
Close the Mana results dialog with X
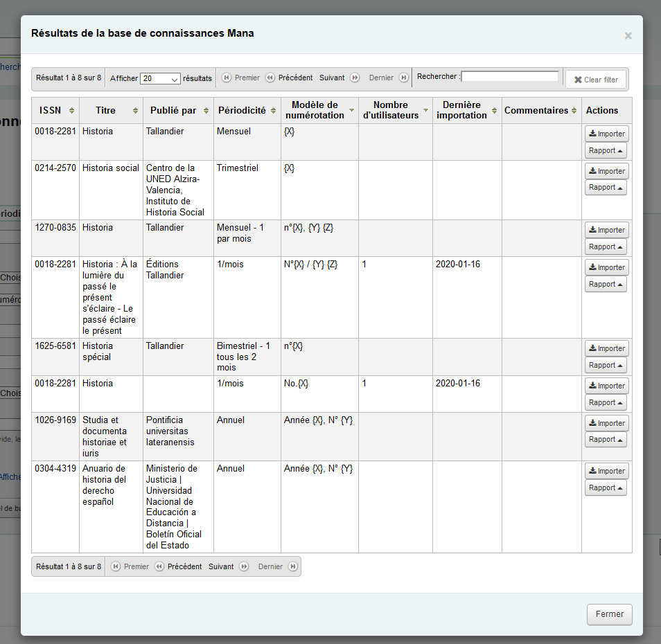coord(628,36)
